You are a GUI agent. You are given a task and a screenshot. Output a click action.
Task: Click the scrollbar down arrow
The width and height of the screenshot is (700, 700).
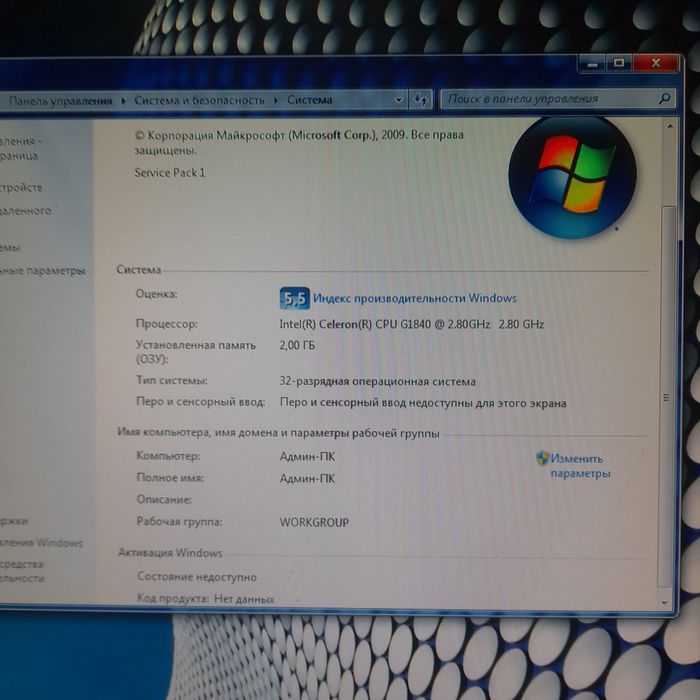point(665,603)
